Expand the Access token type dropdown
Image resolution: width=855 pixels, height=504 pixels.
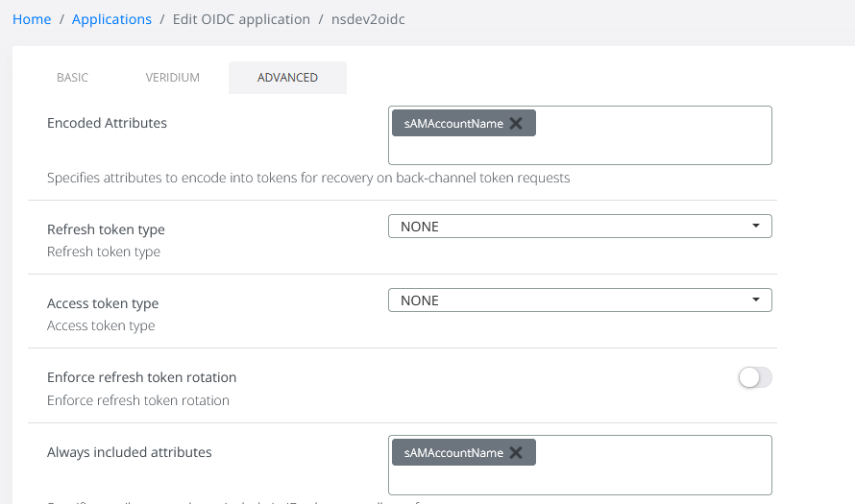click(579, 300)
